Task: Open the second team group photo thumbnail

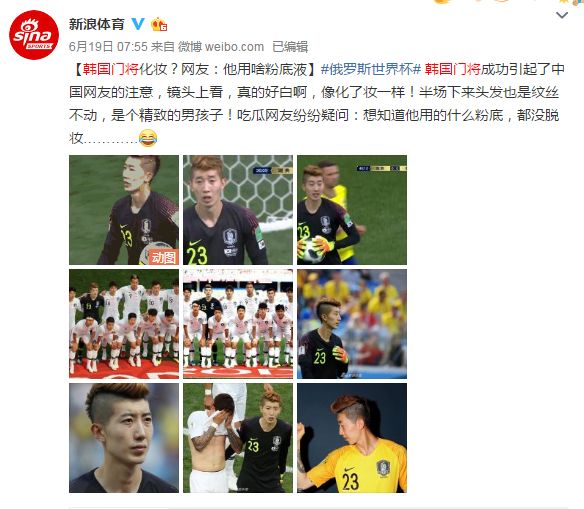Action: pos(238,324)
